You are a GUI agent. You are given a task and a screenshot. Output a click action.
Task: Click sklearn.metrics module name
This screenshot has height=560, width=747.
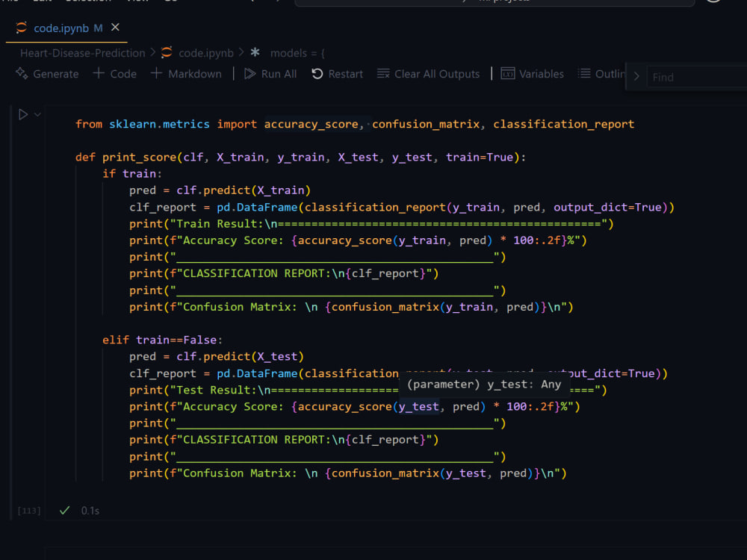point(159,124)
